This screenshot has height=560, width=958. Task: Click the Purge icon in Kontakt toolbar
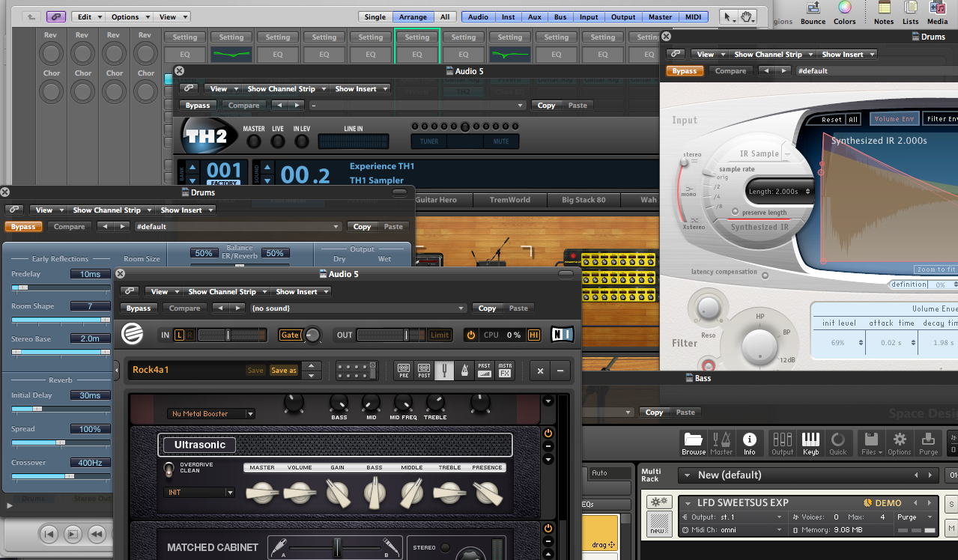pyautogui.click(x=928, y=442)
